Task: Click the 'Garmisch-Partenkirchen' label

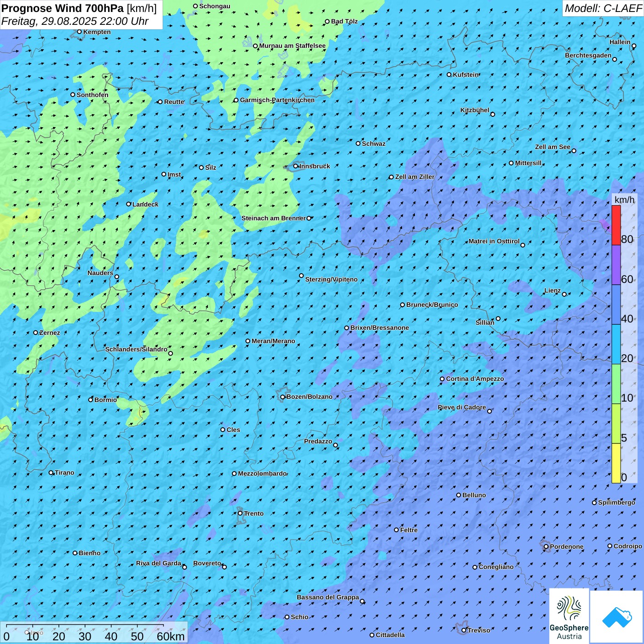Action: [277, 100]
